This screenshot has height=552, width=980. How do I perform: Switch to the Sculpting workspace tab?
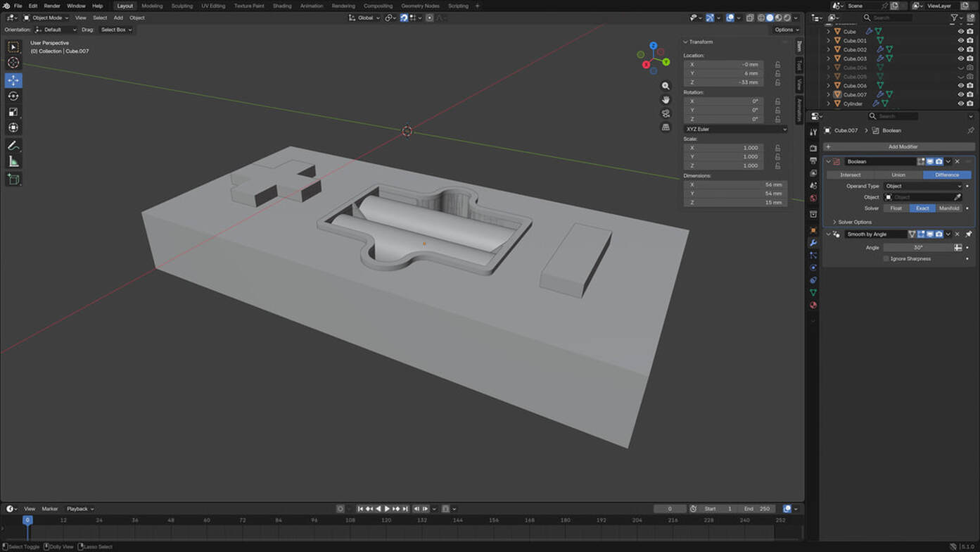tap(182, 6)
